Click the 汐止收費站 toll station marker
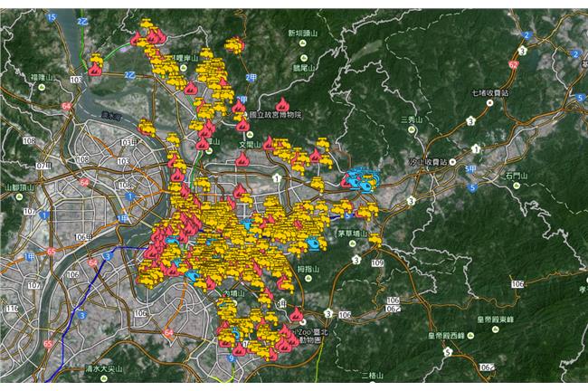Image resolution: width=588 pixels, height=391 pixels. tap(452, 162)
